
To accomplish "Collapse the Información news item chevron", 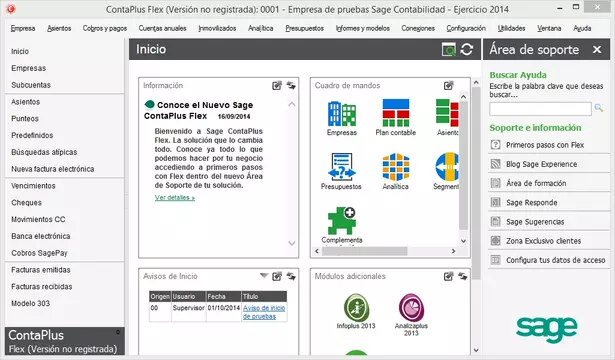I will pos(291,104).
